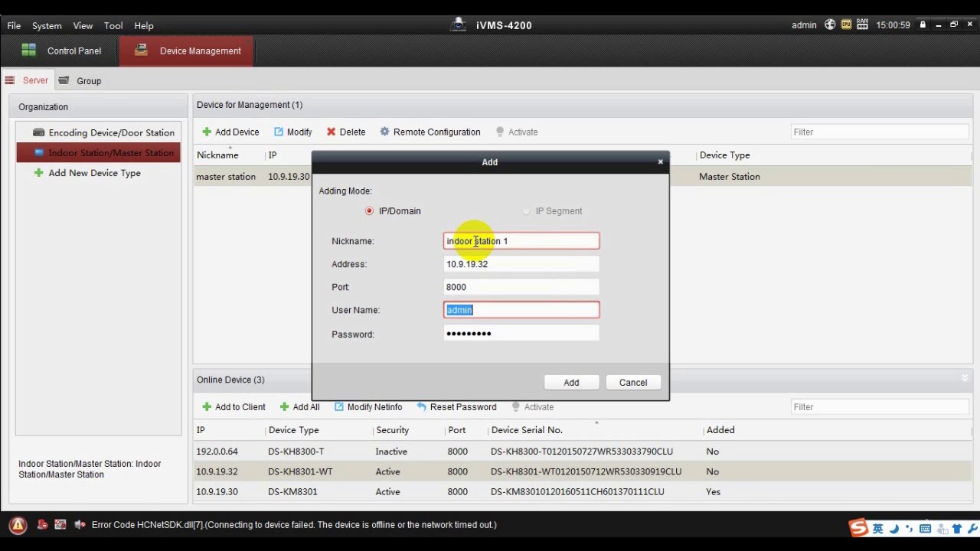Click the Add Device toolbar button
Viewport: 980px width, 551px height.
click(230, 132)
